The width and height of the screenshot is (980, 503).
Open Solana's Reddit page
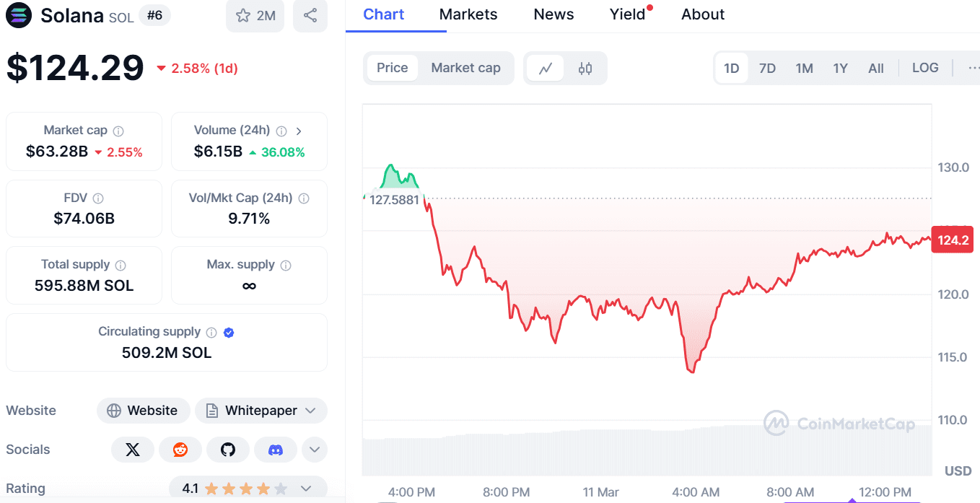tap(180, 449)
